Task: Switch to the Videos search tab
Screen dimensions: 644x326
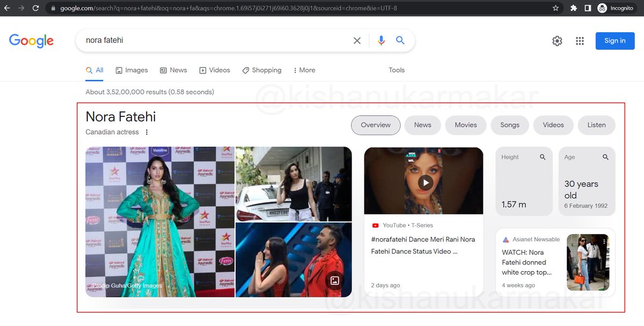Action: (x=215, y=70)
